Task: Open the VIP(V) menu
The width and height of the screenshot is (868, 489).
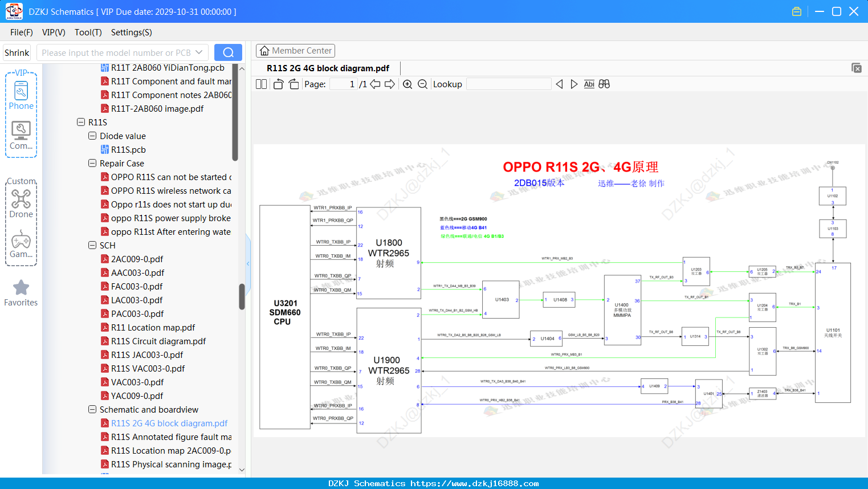Action: pos(54,32)
